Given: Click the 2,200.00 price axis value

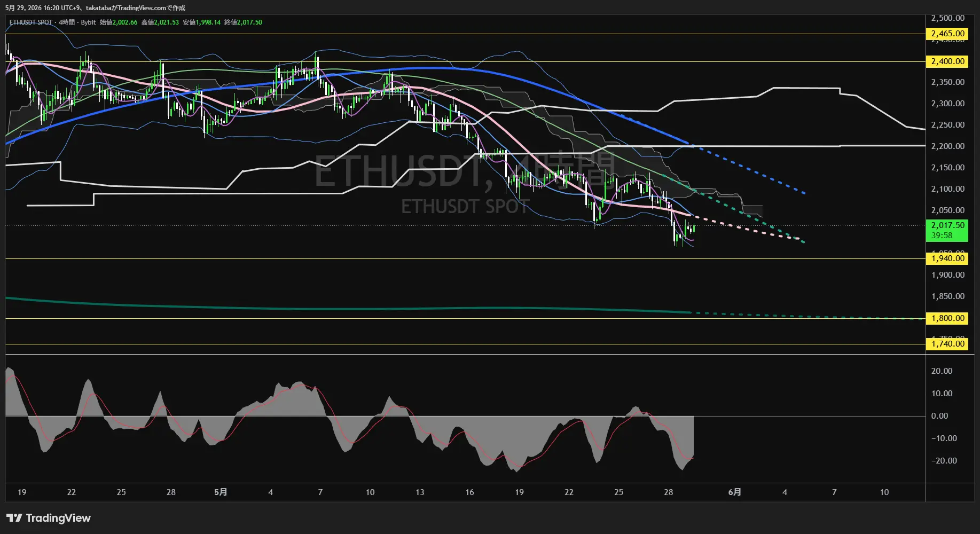Looking at the screenshot, I should 947,146.
